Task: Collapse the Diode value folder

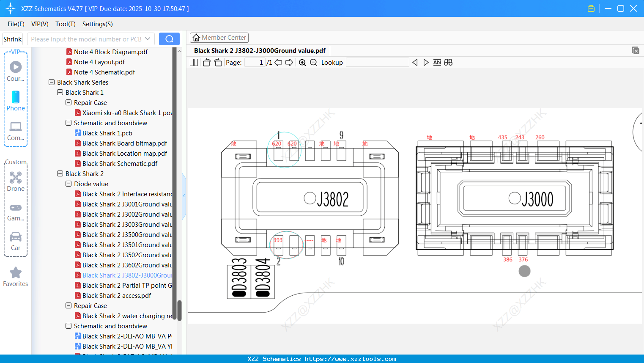Action: tap(69, 184)
